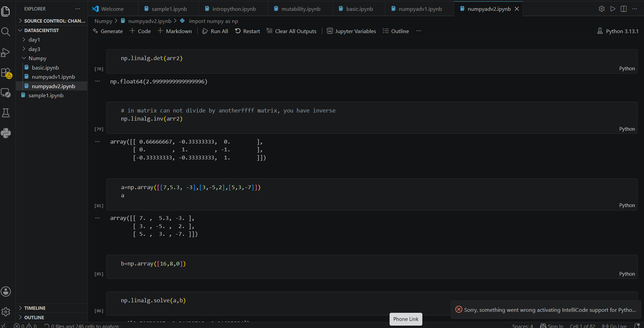Collapse the DATASCIENTIST folder section

[x=52, y=31]
